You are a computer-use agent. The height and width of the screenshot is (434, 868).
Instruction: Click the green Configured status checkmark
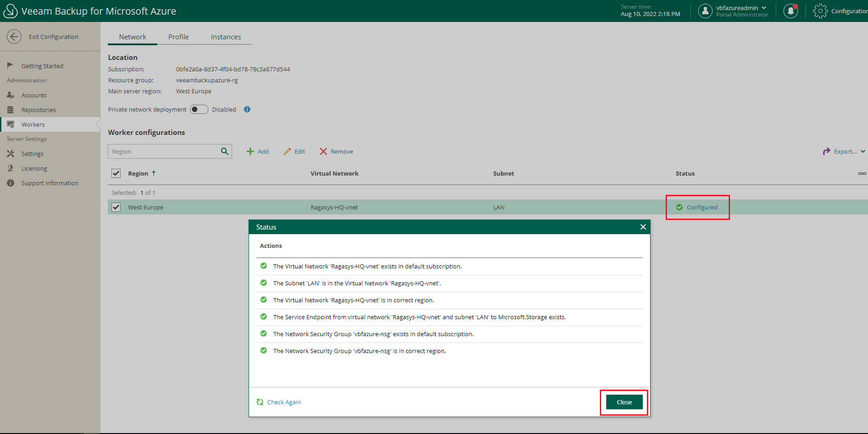679,207
